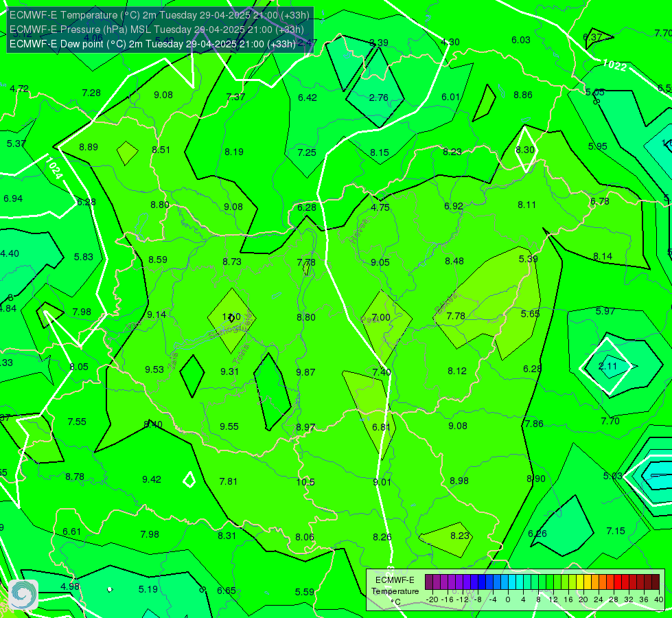The image size is (672, 618).
Task: Click the 9.55 dew point value
Action: [229, 426]
